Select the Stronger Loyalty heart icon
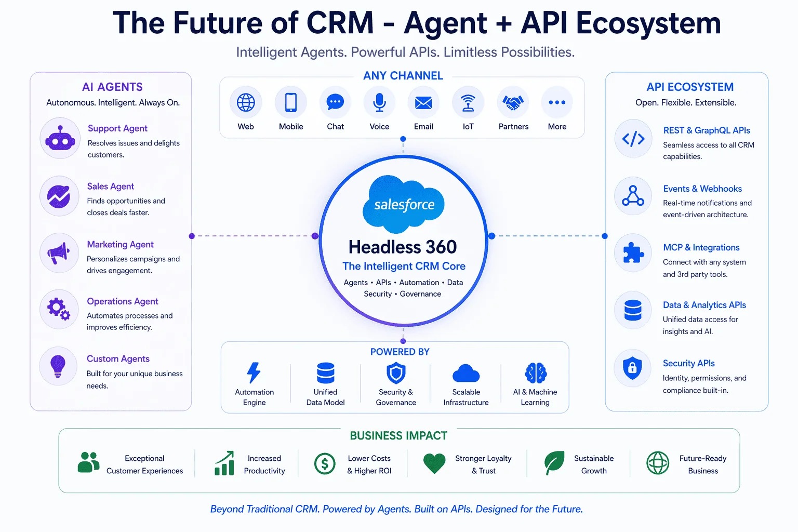 click(x=434, y=463)
